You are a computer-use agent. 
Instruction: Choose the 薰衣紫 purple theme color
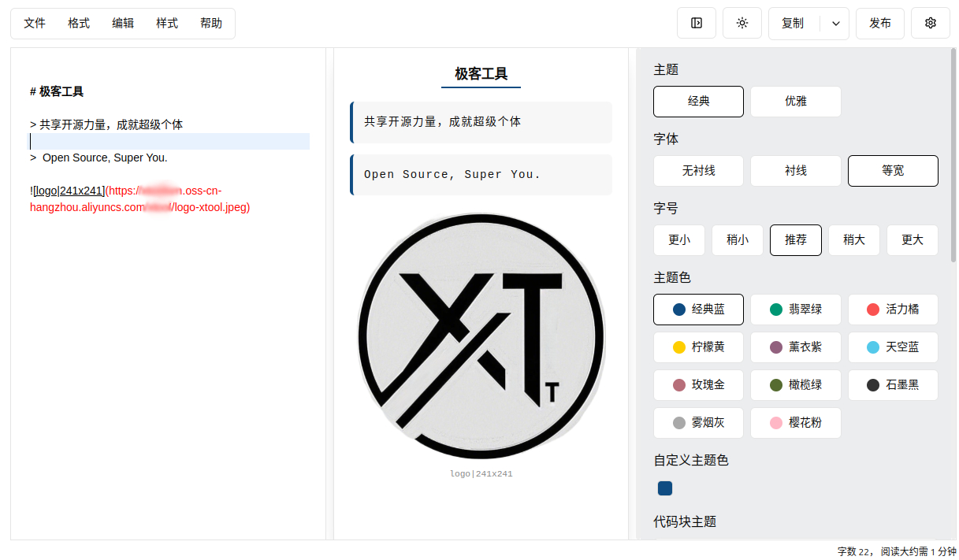pos(795,347)
